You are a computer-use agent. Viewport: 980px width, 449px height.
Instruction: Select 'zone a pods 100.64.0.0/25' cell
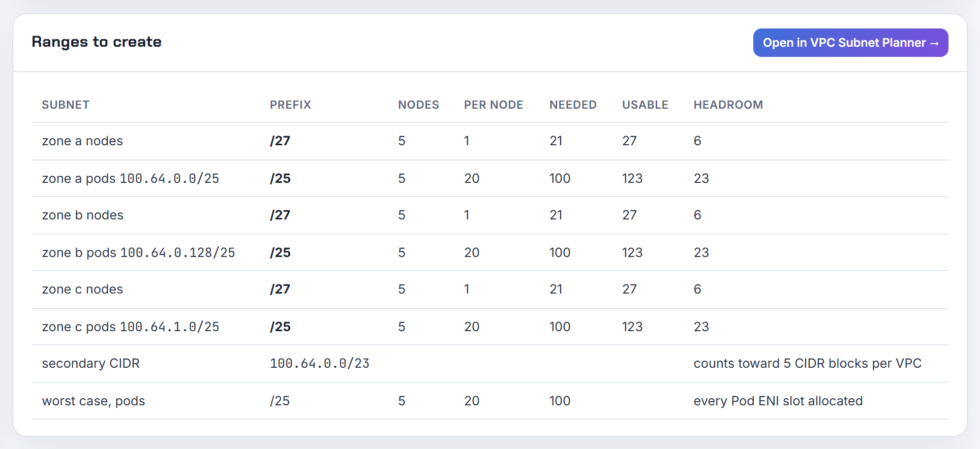click(x=131, y=178)
